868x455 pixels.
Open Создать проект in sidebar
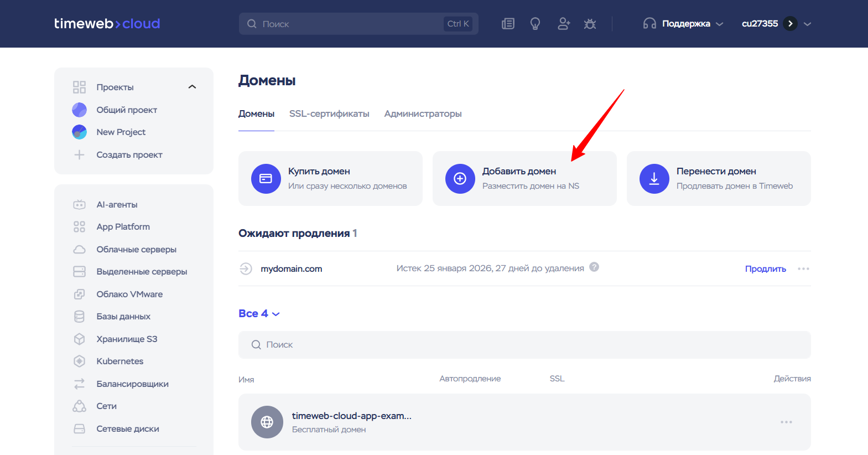pyautogui.click(x=129, y=155)
